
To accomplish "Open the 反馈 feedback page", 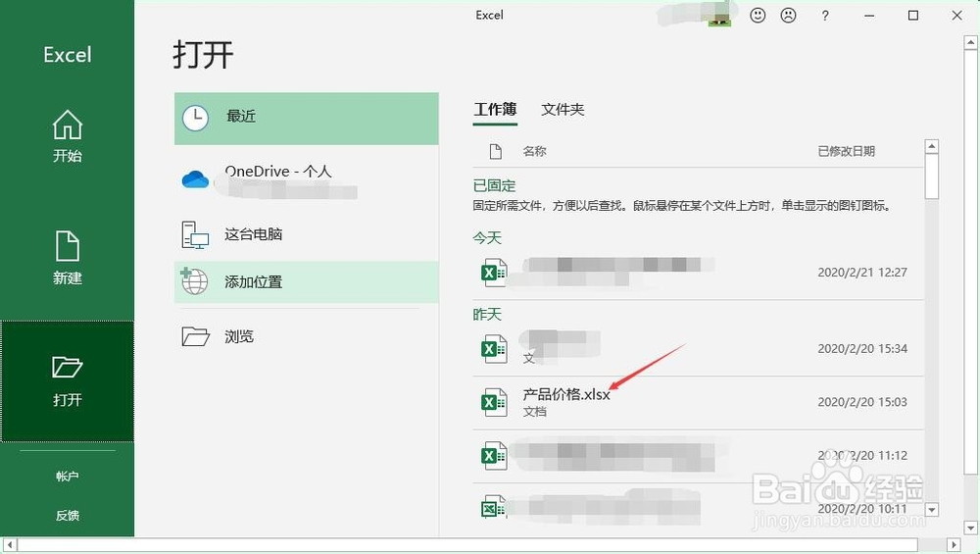I will pos(67,515).
